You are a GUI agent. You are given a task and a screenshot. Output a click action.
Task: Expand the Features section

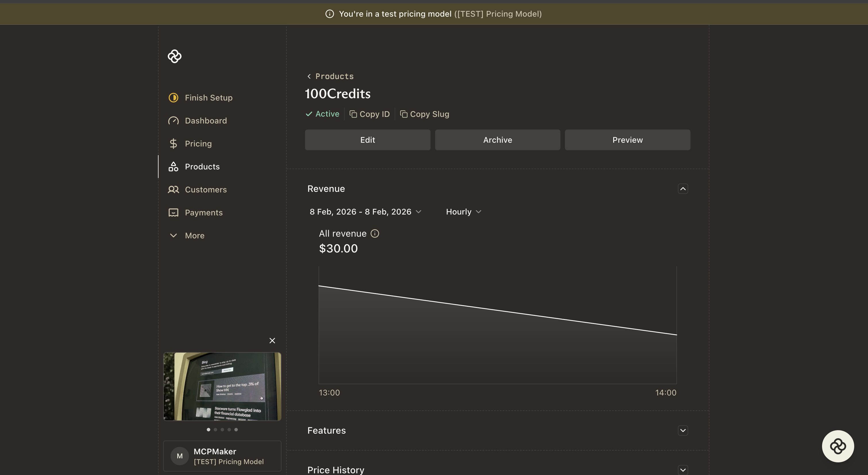[x=683, y=430]
